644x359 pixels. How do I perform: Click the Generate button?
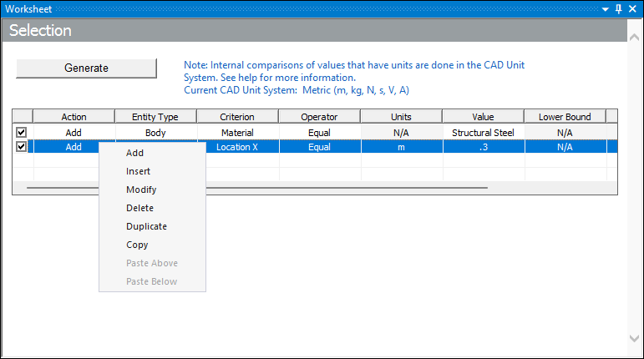pyautogui.click(x=86, y=68)
